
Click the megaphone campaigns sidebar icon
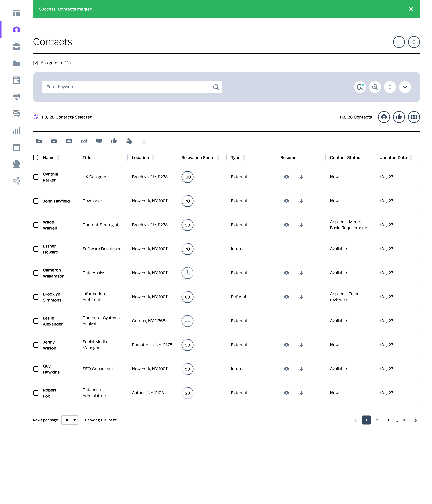(16, 97)
